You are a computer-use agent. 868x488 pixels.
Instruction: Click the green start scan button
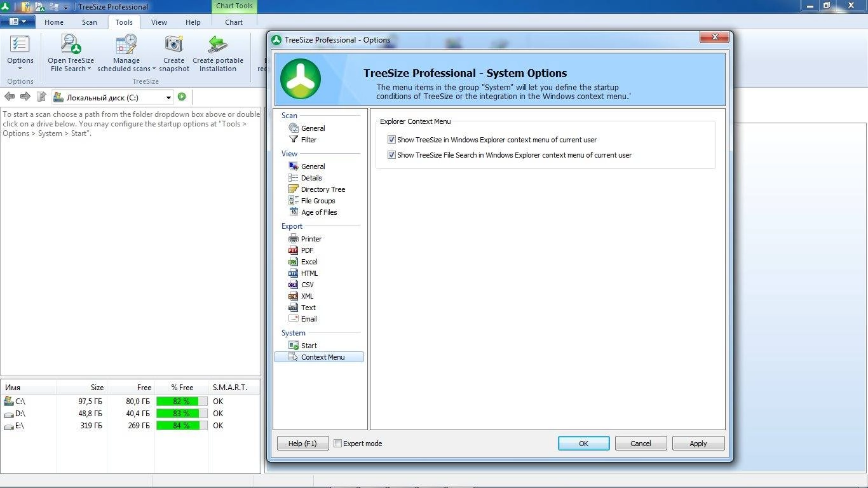point(182,97)
